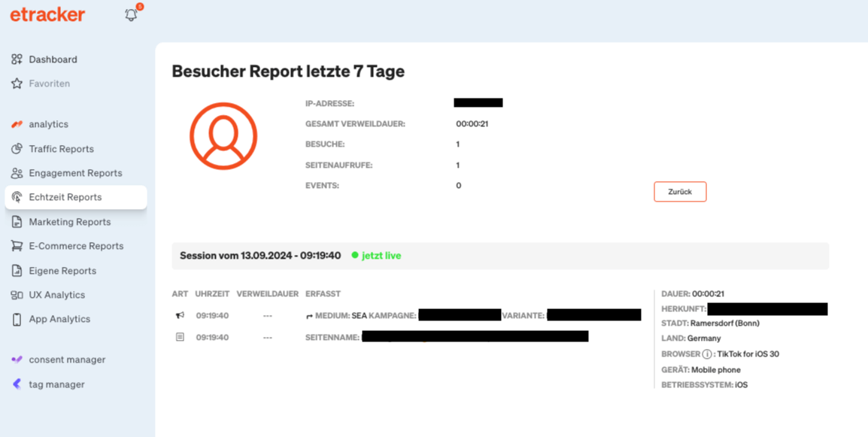Click the tag manager icon
868x437 pixels.
tap(17, 384)
